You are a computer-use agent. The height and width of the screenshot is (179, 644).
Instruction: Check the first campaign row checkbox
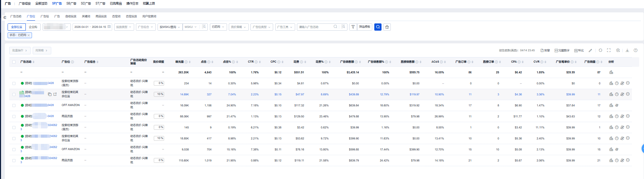(x=14, y=83)
